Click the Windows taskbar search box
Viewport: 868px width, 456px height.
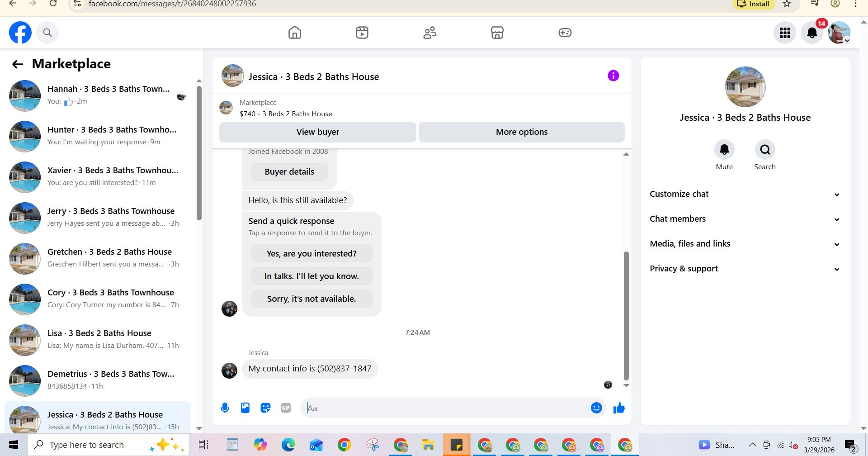[108, 445]
